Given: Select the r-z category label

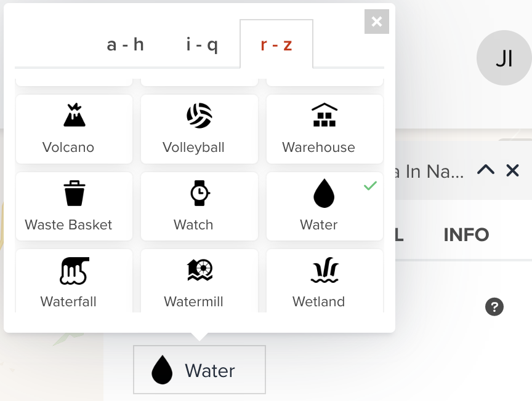Looking at the screenshot, I should tap(276, 44).
